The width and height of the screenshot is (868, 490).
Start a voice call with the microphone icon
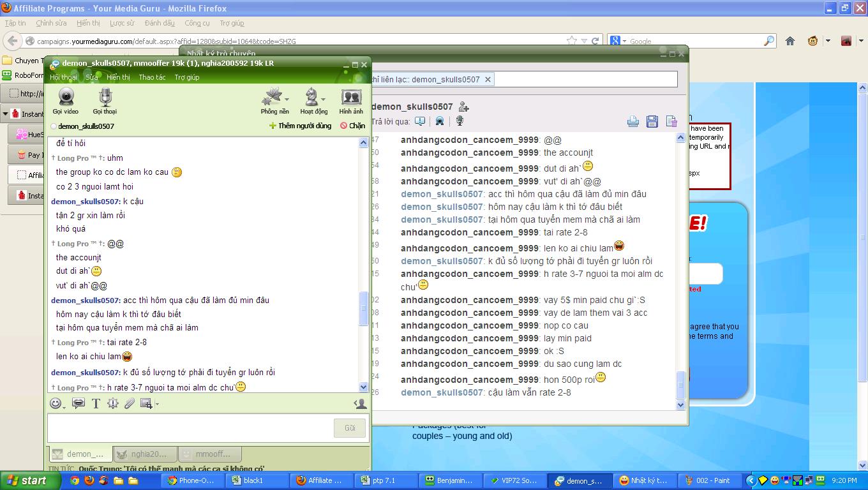105,97
